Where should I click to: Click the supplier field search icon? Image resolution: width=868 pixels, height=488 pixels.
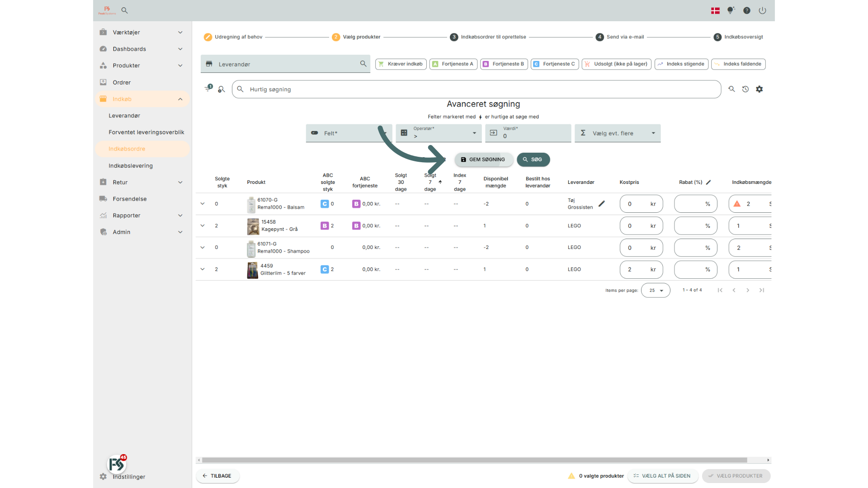(363, 64)
